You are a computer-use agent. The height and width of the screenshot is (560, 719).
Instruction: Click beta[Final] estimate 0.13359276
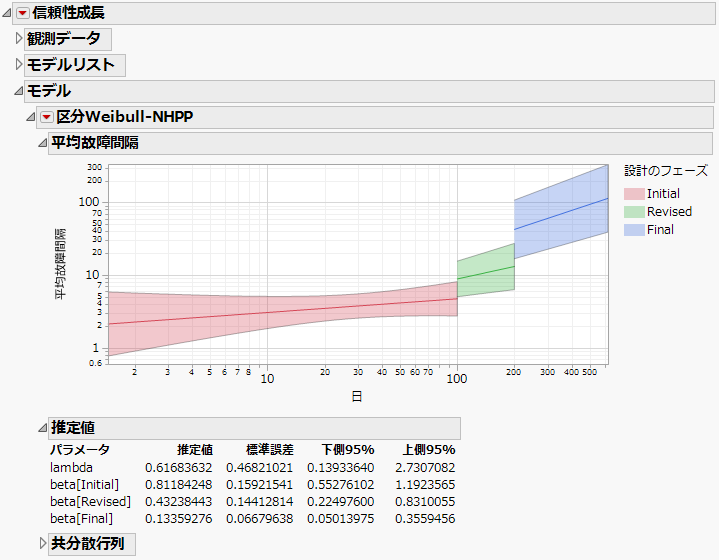[179, 518]
